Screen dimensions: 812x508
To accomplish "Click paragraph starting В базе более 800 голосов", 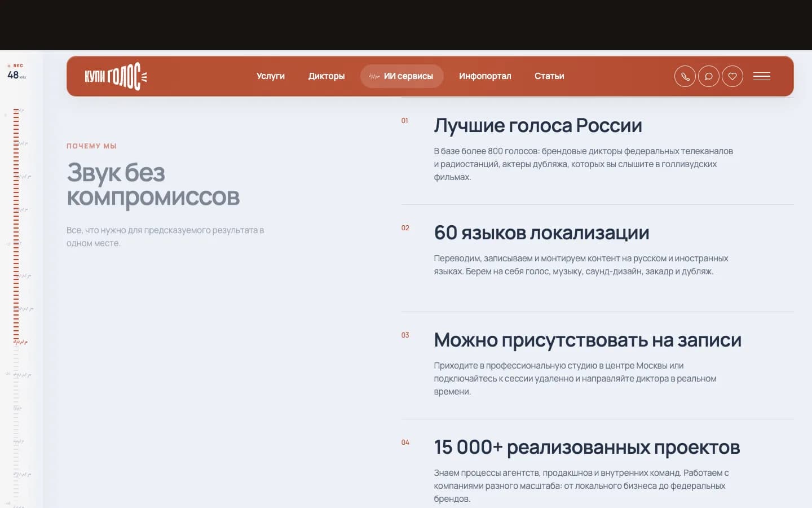I will [x=583, y=164].
